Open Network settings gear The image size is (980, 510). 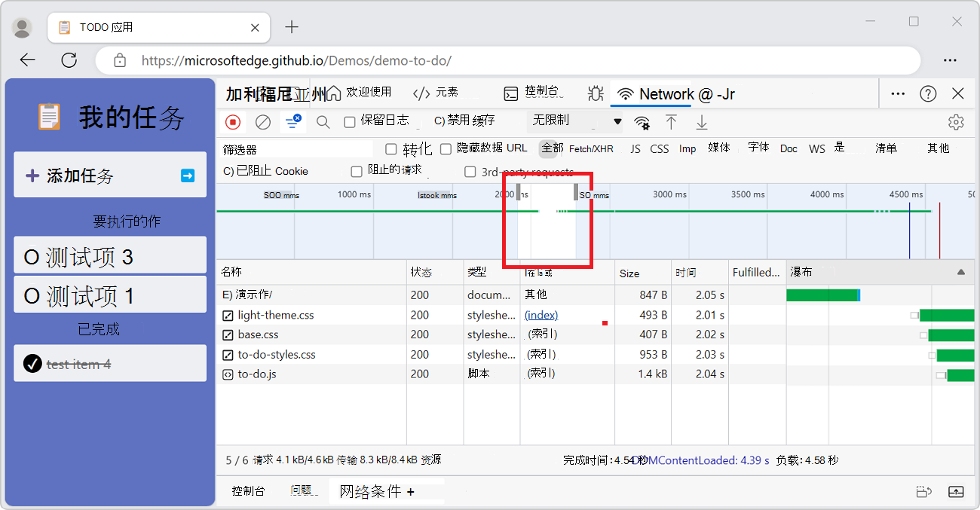pyautogui.click(x=956, y=122)
